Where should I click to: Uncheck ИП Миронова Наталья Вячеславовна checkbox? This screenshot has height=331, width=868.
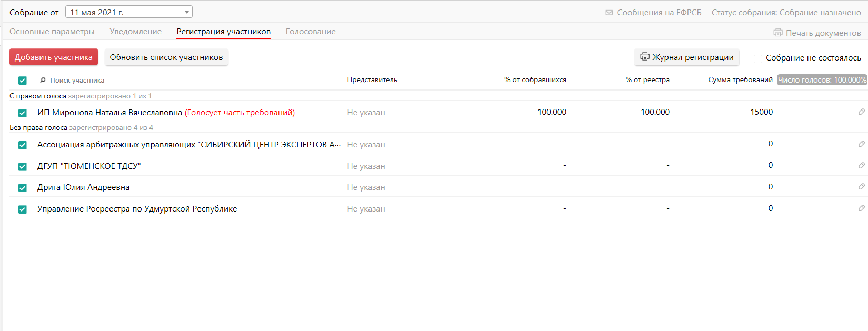coord(23,113)
